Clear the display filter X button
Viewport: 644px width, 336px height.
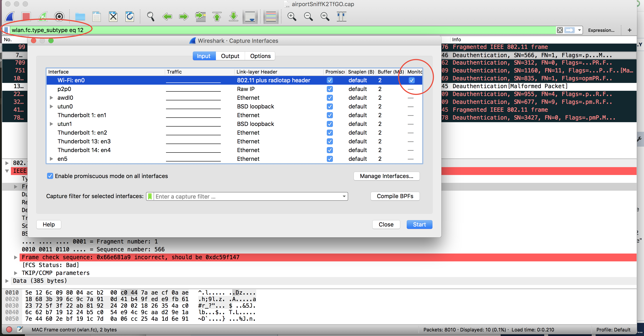560,30
